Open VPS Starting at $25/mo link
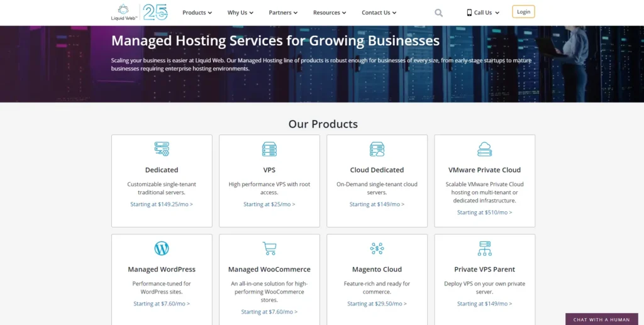This screenshot has height=325, width=644. (269, 204)
